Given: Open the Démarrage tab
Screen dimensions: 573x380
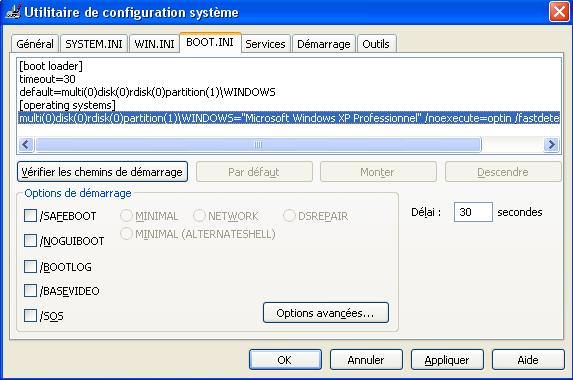Looking at the screenshot, I should pyautogui.click(x=324, y=44).
